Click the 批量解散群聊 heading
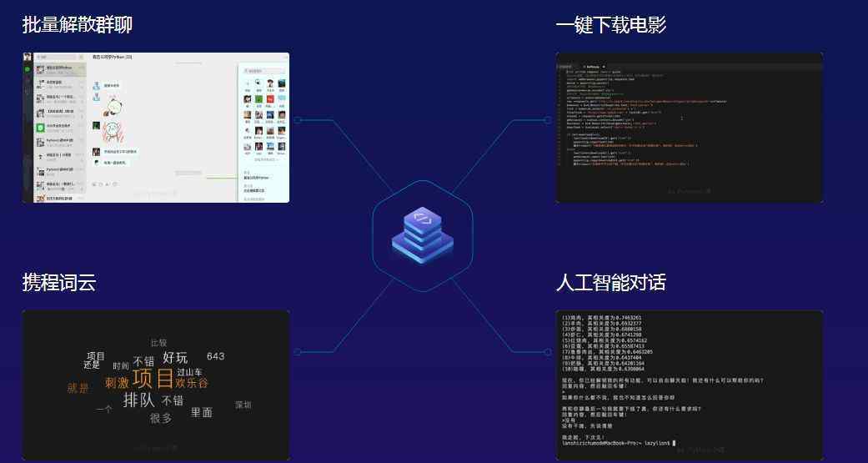Screen dimensions: 868x463 click(x=77, y=25)
